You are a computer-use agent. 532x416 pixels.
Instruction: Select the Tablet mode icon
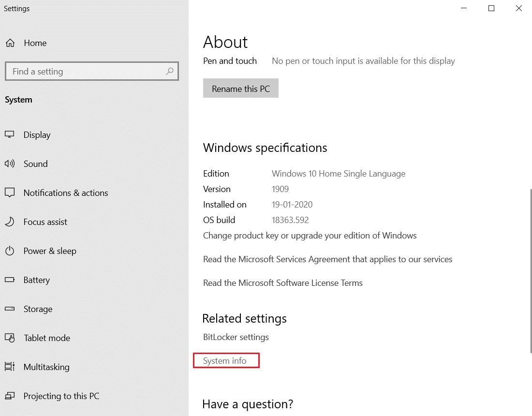(x=10, y=338)
